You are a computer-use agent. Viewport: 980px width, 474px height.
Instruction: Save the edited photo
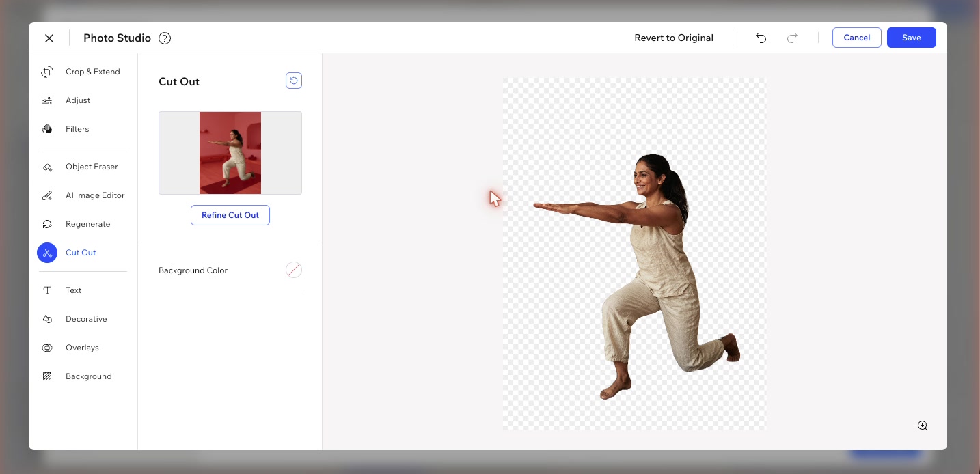[912, 38]
